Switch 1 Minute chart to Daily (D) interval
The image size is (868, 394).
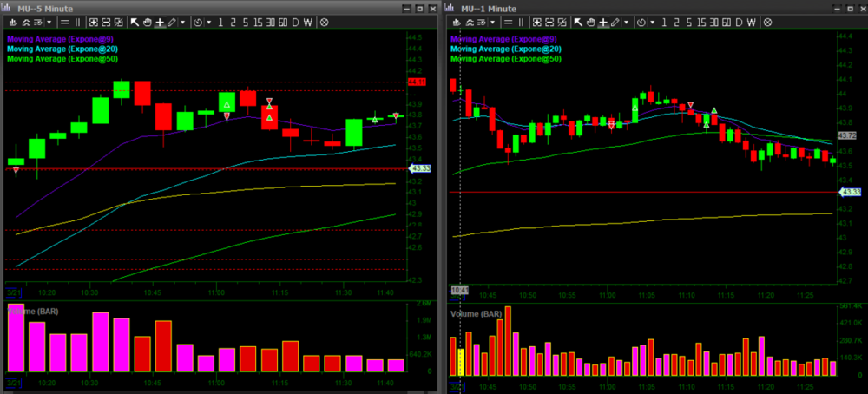click(738, 21)
